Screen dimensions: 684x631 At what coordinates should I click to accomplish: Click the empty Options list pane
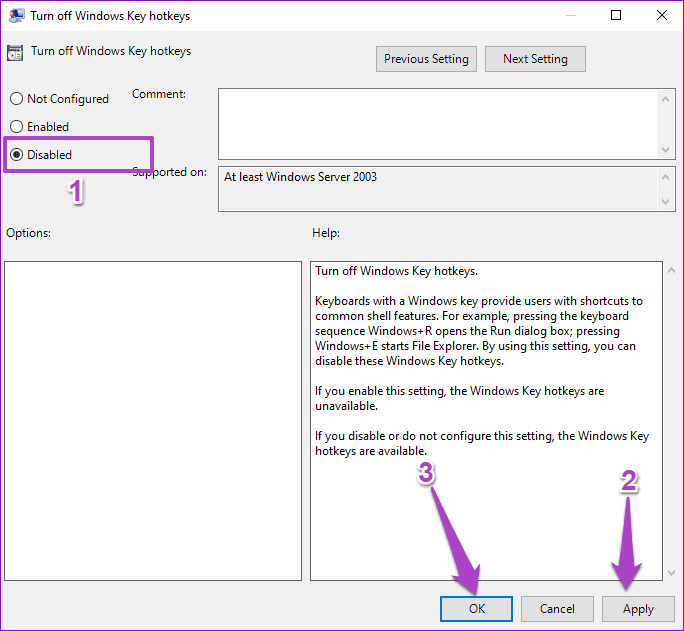click(x=153, y=421)
